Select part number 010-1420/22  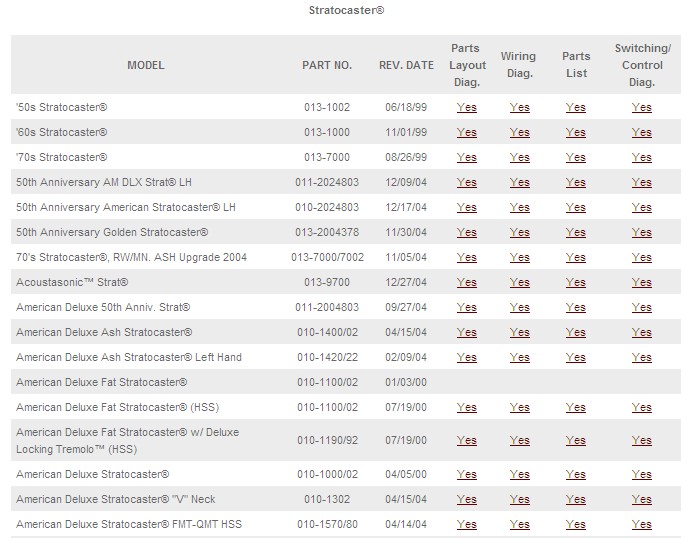tap(327, 357)
